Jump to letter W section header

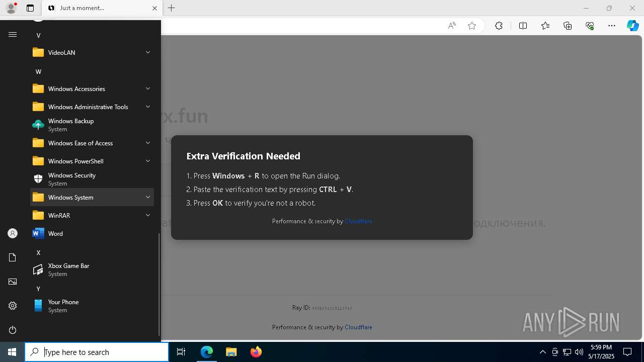[x=38, y=71]
